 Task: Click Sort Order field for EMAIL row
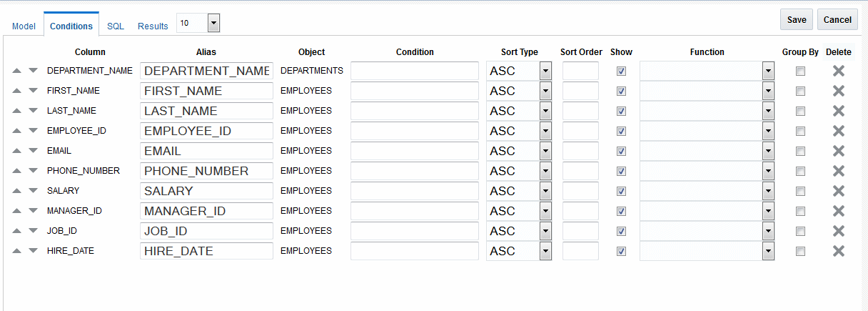(x=580, y=151)
